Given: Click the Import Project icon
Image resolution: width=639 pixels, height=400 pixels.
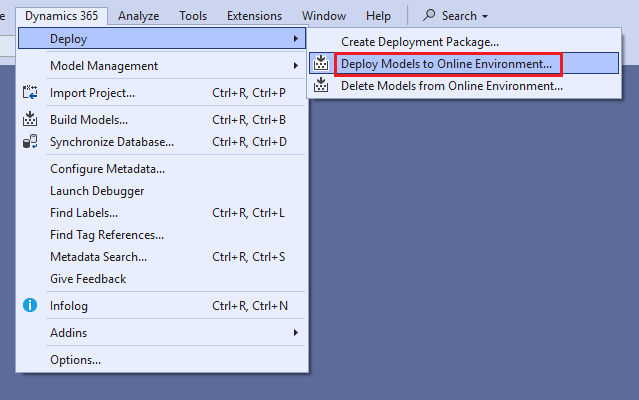Looking at the screenshot, I should [x=30, y=93].
